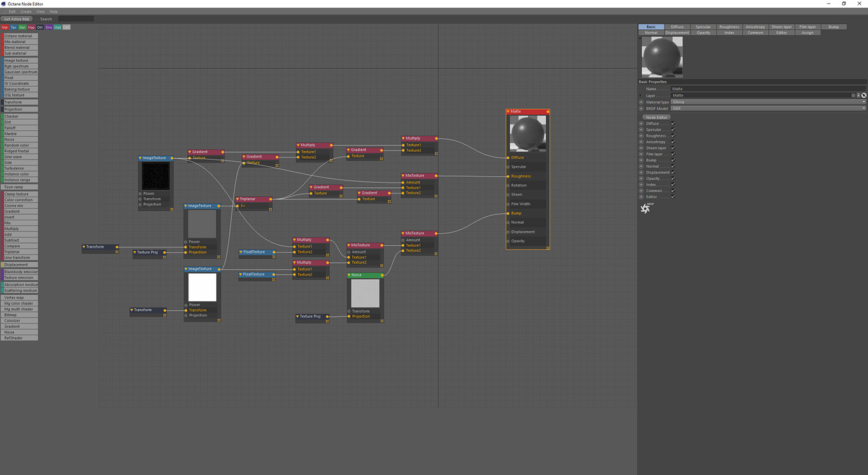The height and width of the screenshot is (475, 868).
Task: Toggle the green Gen node filter
Action: pos(22,27)
